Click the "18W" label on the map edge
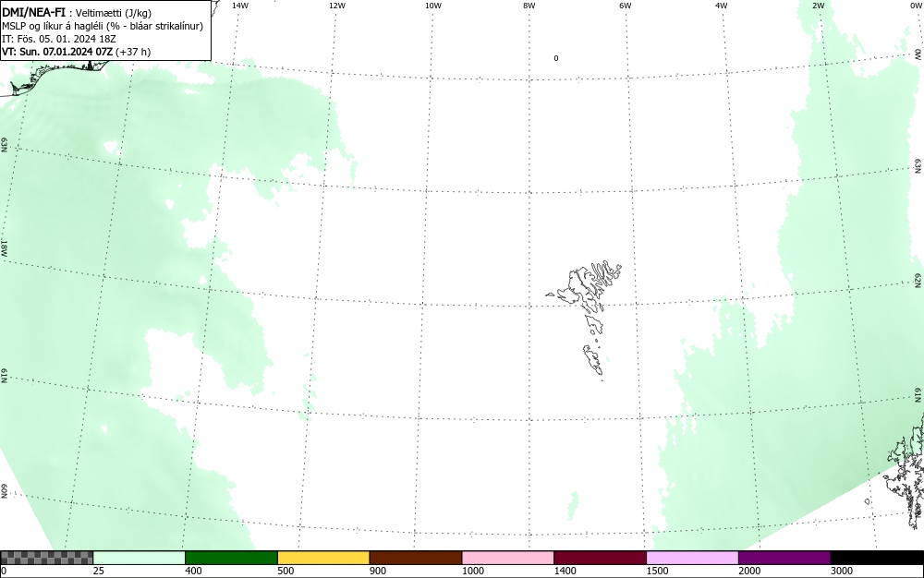Image resolution: width=924 pixels, height=578 pixels. pos(4,247)
